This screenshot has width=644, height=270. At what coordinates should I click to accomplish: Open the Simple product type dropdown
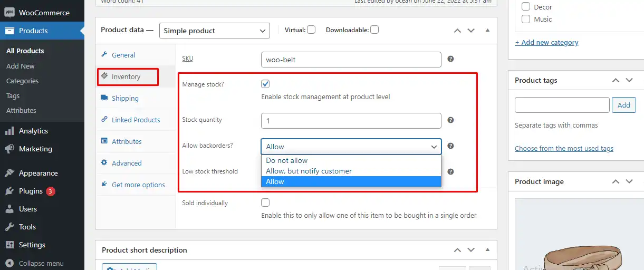pos(214,31)
